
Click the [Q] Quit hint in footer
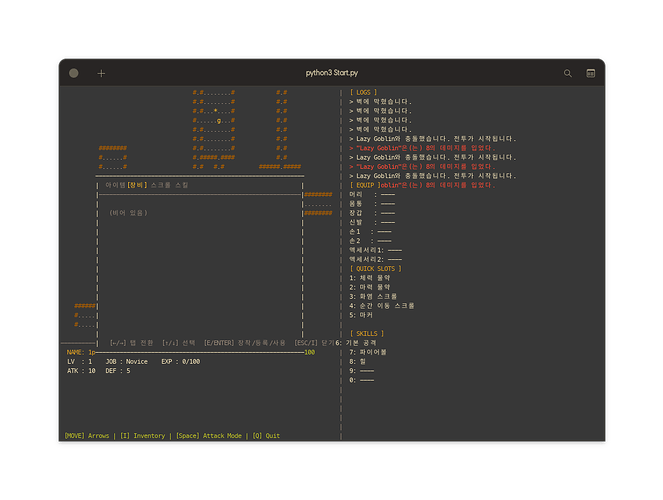pos(264,436)
